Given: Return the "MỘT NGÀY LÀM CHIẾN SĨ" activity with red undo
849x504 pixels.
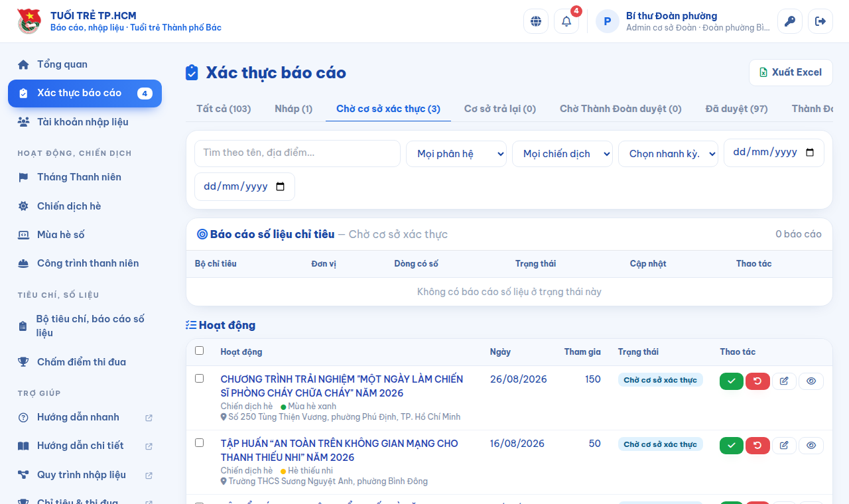Looking at the screenshot, I should (757, 381).
